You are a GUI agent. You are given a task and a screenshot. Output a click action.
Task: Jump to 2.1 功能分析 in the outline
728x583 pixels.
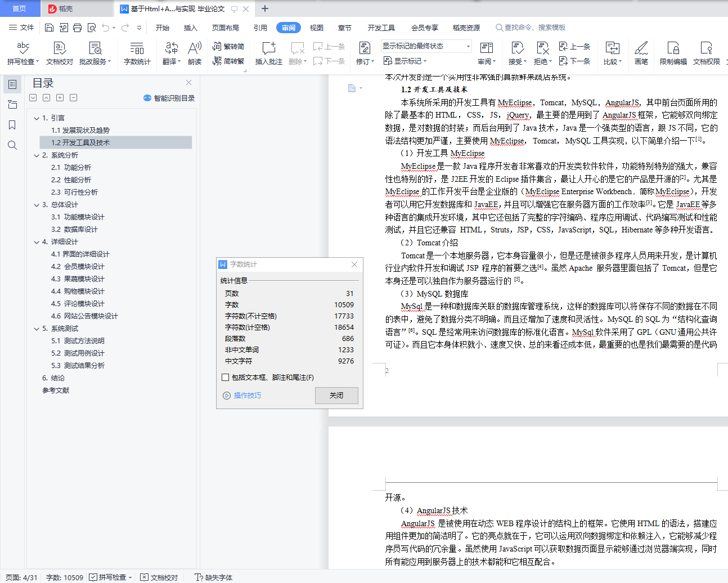[71, 168]
